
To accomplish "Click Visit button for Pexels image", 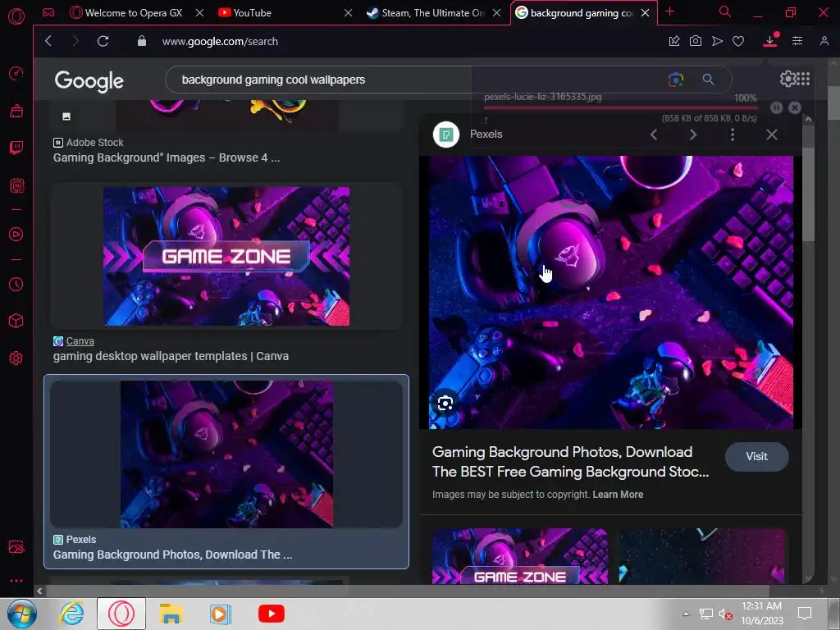I will pos(756,456).
